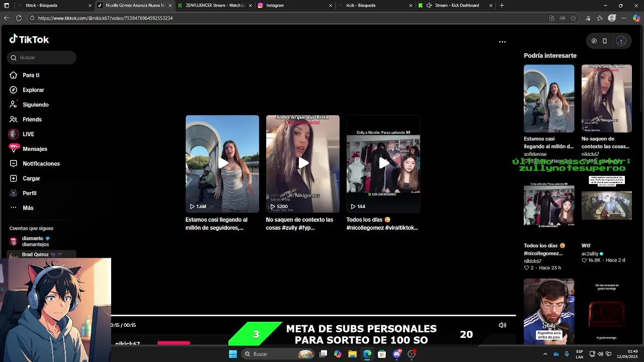
Task: Close the Instagram browser tab
Action: (x=331, y=6)
